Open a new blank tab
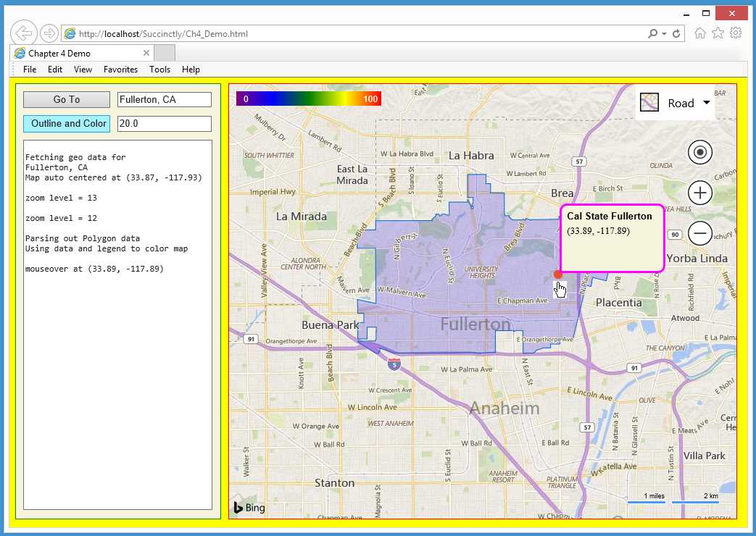The image size is (756, 536). (x=165, y=53)
